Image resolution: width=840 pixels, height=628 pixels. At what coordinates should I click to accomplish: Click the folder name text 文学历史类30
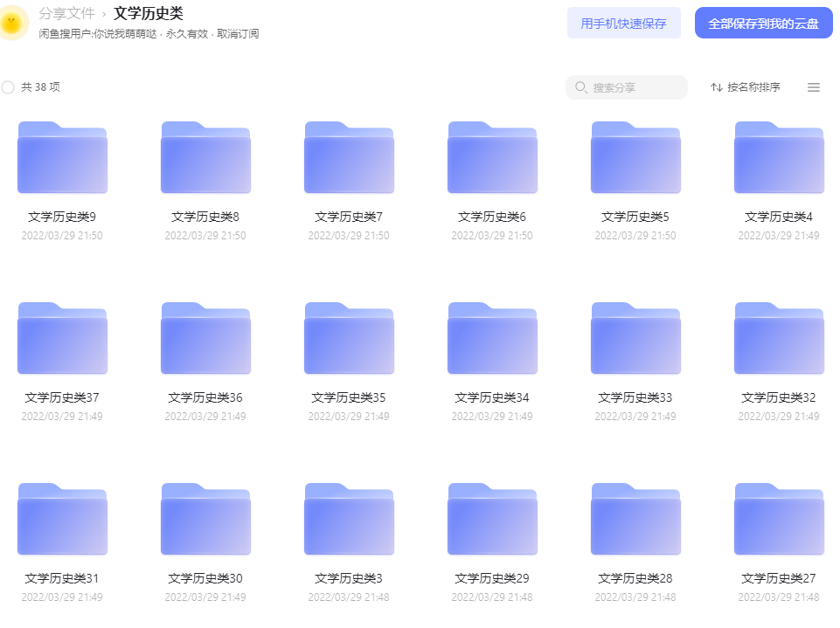tap(205, 579)
